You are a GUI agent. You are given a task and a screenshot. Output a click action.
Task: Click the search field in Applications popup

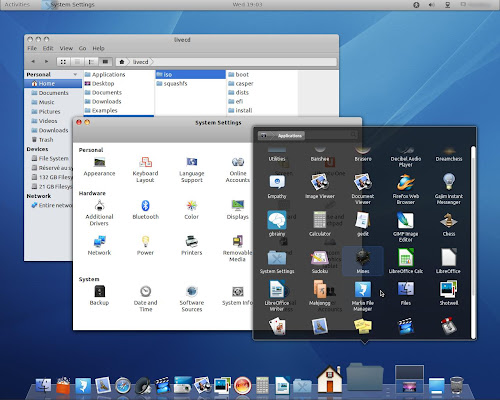coord(332,135)
